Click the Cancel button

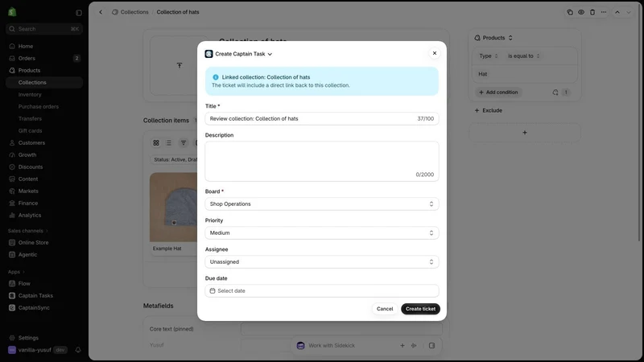(385, 309)
